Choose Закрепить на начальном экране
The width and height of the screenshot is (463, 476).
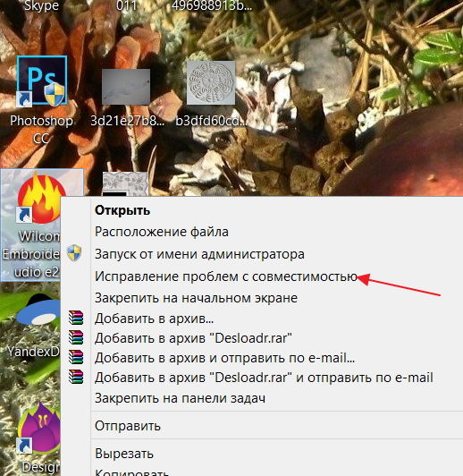(196, 298)
